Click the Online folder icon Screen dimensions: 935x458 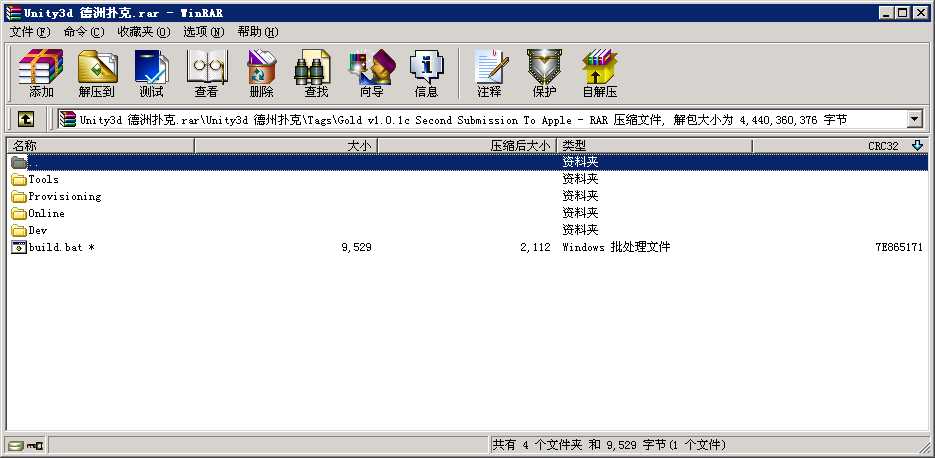point(19,213)
